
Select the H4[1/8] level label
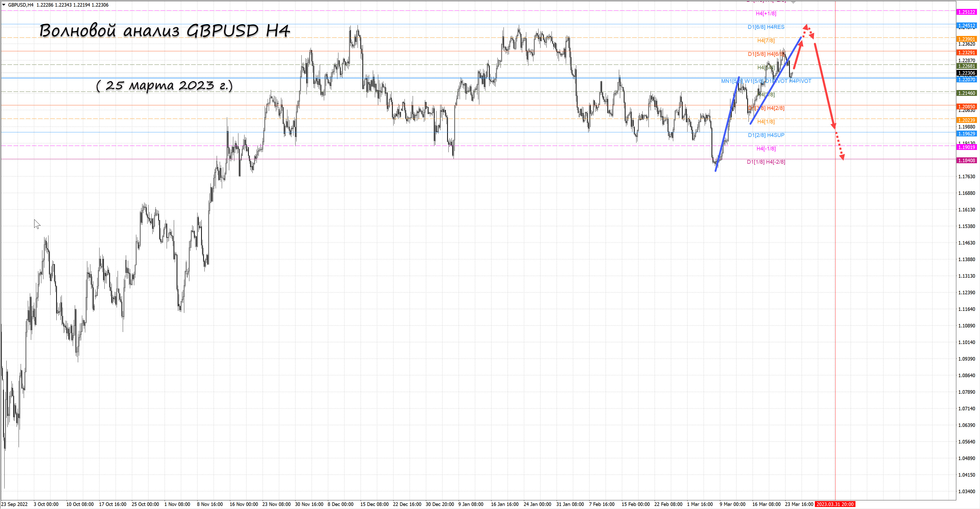point(766,122)
